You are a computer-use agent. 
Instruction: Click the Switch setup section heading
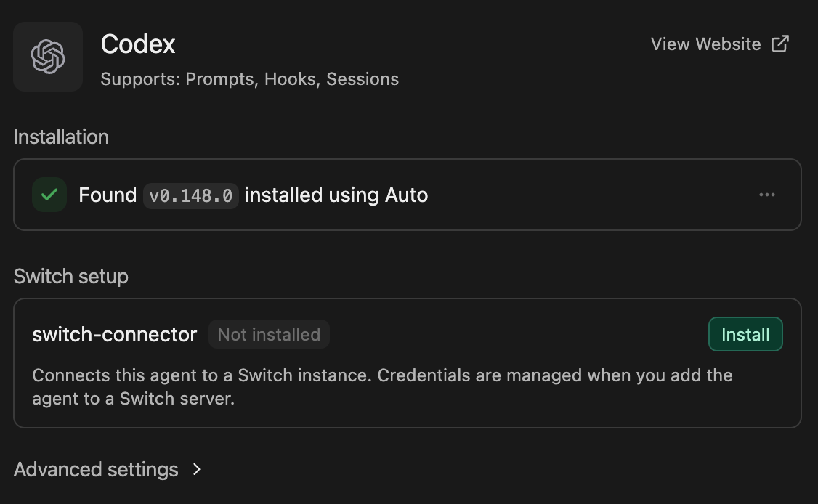click(71, 277)
